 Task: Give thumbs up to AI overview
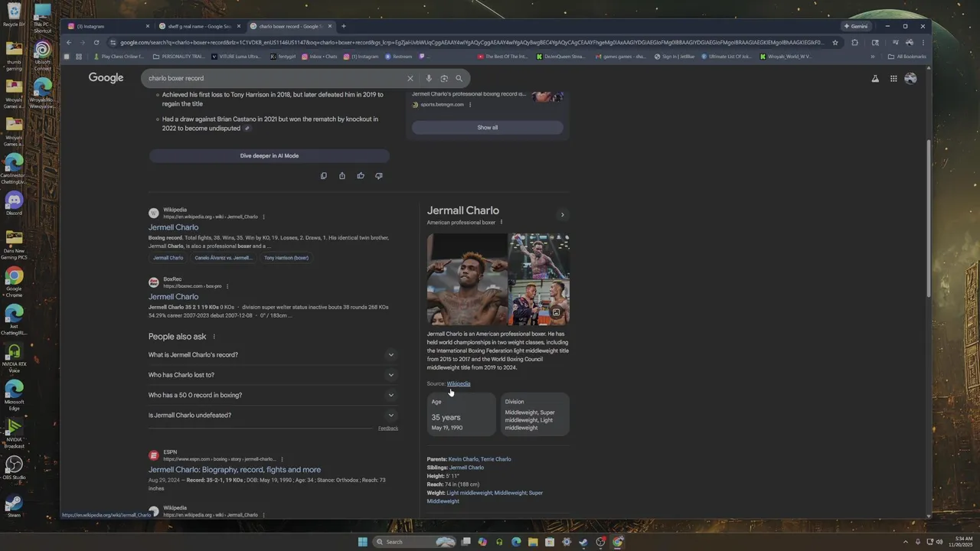coord(361,176)
